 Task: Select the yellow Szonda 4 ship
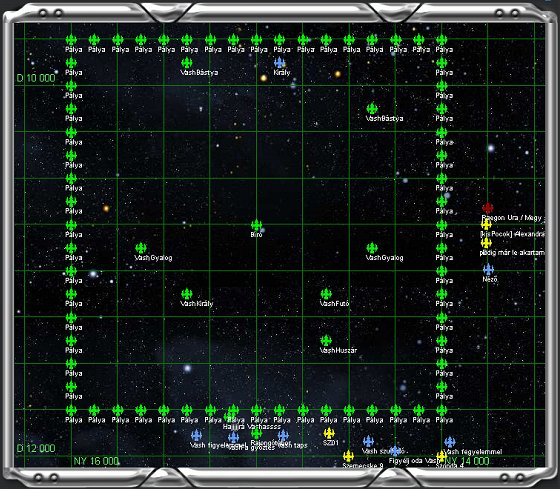tap(441, 456)
